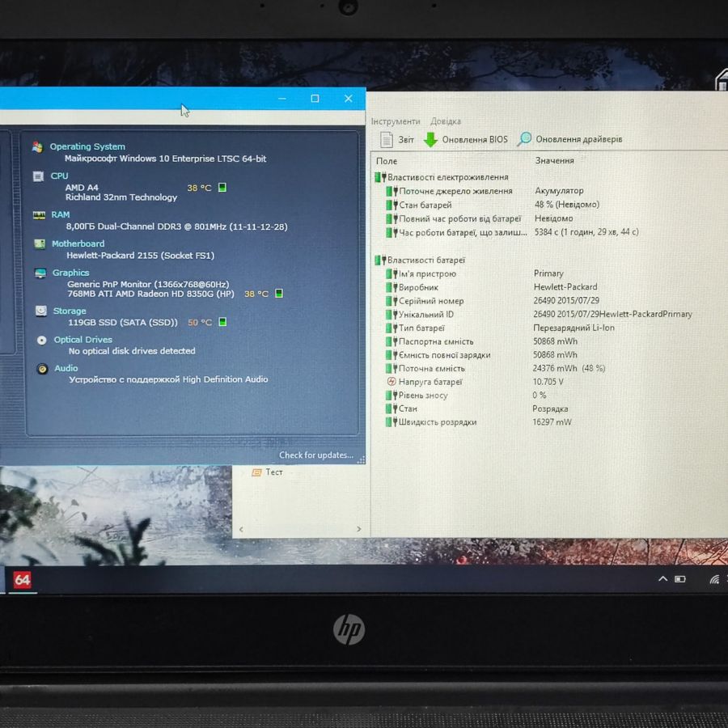Click Check for updates link in Speccy
The width and height of the screenshot is (728, 728).
tap(316, 455)
